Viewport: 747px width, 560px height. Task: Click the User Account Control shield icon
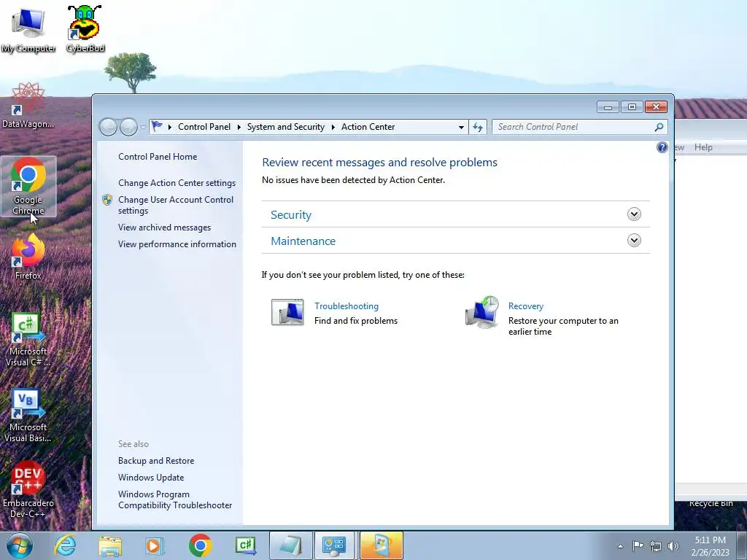(x=107, y=200)
